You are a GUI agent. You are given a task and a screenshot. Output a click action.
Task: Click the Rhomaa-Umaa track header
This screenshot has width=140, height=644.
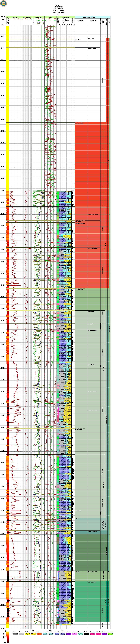pyautogui.click(x=65, y=17)
